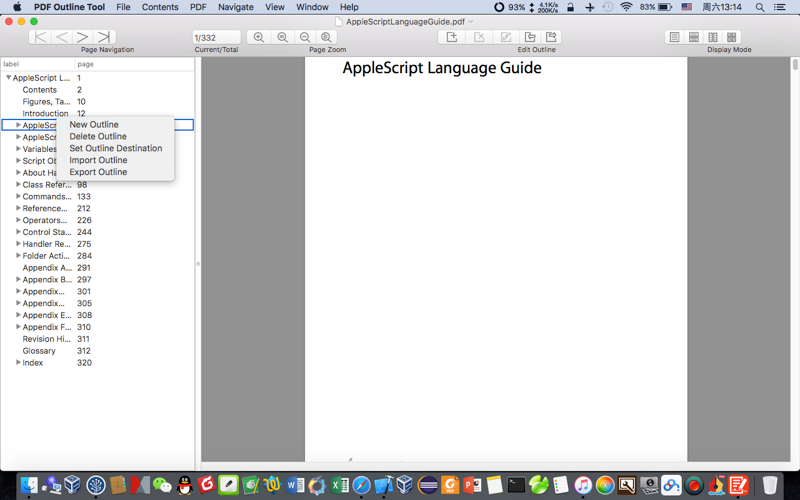
Task: Open Finder from the Dock
Action: [x=29, y=485]
